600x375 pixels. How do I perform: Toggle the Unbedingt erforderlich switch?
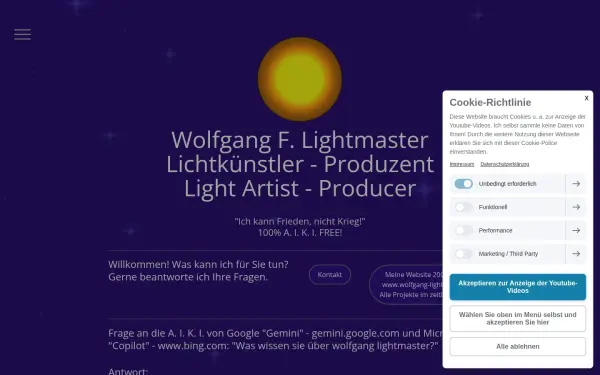pyautogui.click(x=463, y=184)
